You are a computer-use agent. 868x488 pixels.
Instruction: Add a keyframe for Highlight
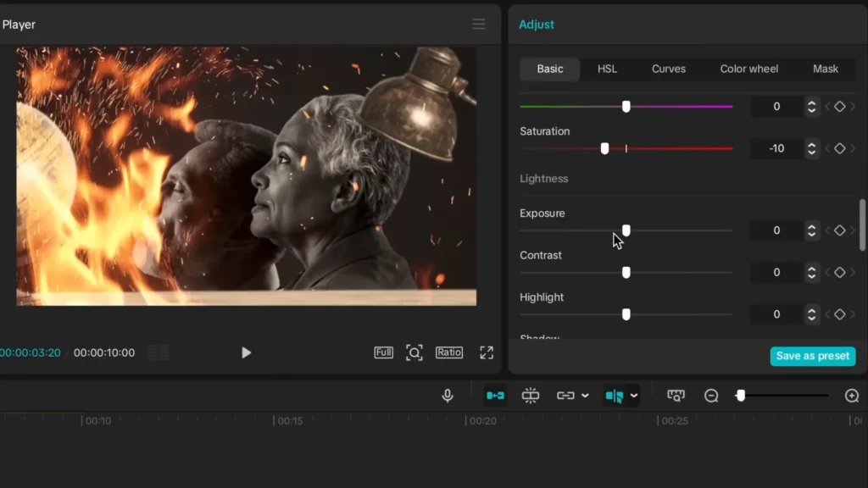pos(840,314)
